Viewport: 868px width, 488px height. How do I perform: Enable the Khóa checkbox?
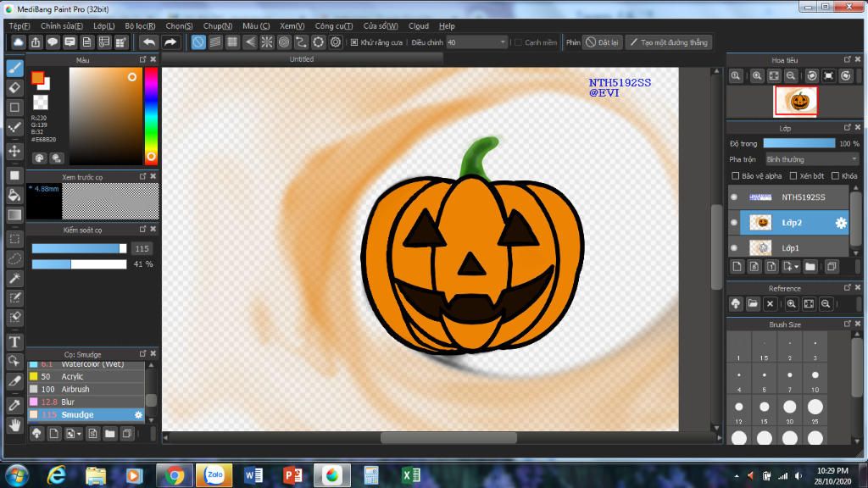pyautogui.click(x=835, y=176)
